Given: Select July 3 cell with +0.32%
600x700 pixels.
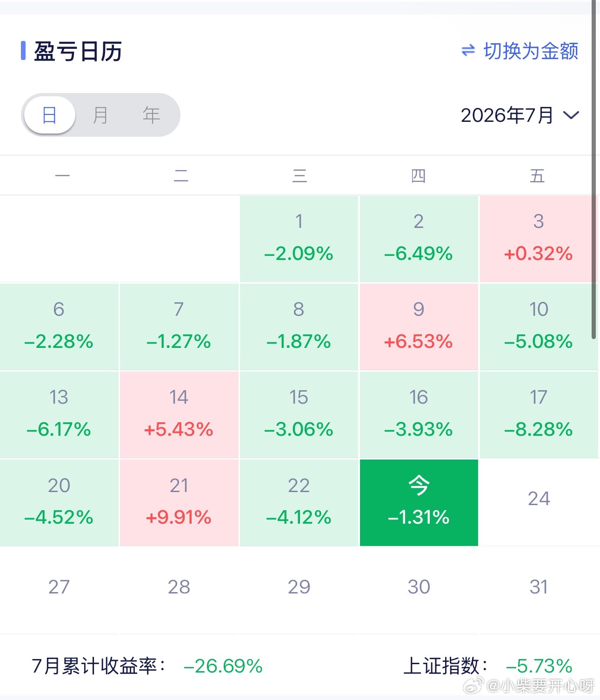Looking at the screenshot, I should (x=539, y=239).
